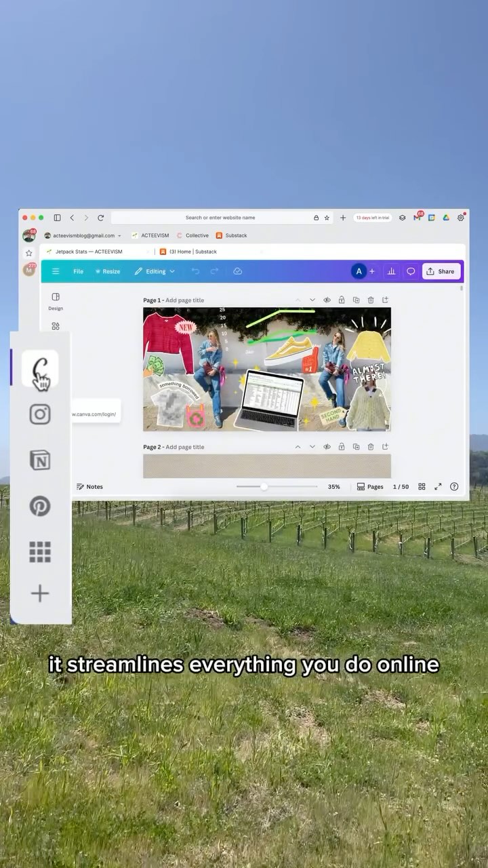This screenshot has width=488, height=868.
Task: Open the Canva comments speech bubble
Action: (410, 271)
